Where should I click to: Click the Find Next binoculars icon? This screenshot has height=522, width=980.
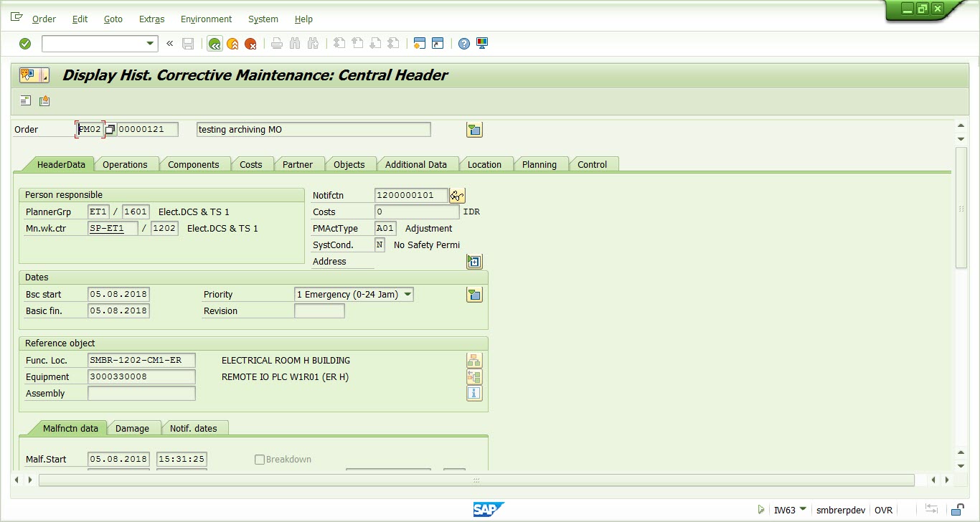[x=313, y=44]
